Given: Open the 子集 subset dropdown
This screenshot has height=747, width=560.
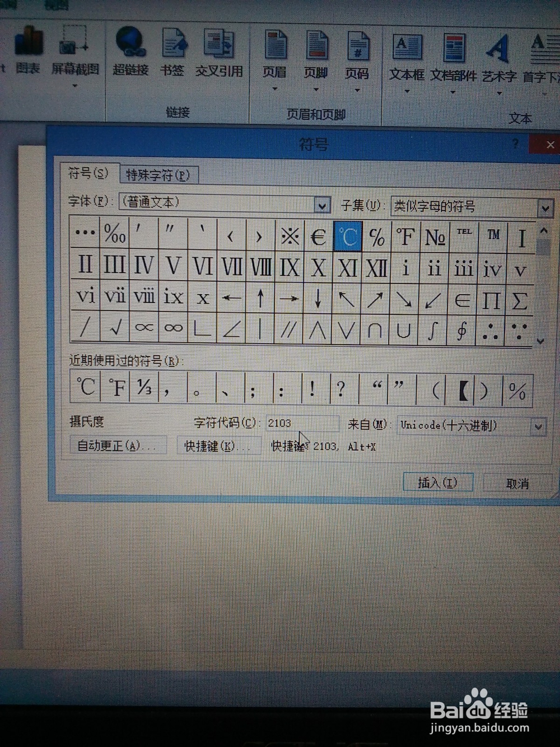Looking at the screenshot, I should (x=545, y=208).
